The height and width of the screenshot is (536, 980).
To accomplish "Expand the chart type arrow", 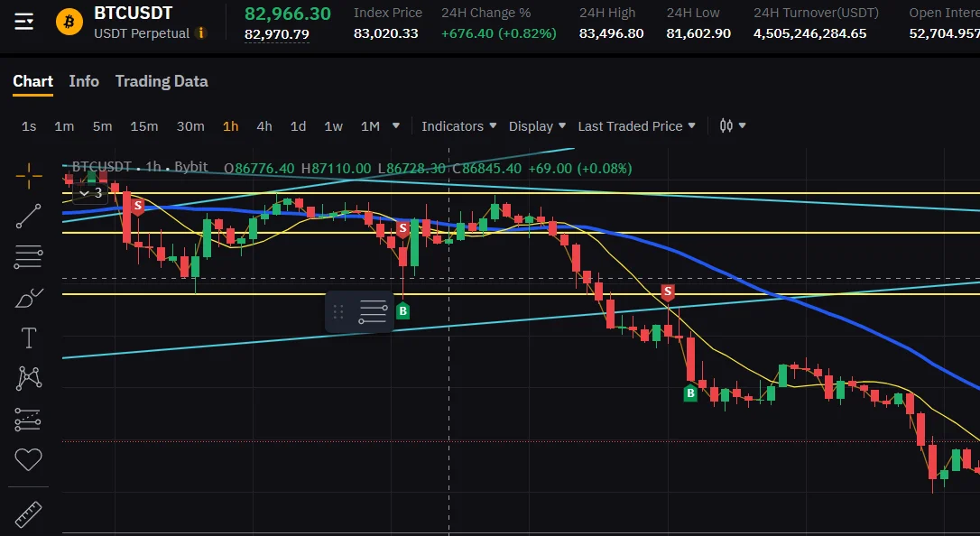I will pos(743,125).
